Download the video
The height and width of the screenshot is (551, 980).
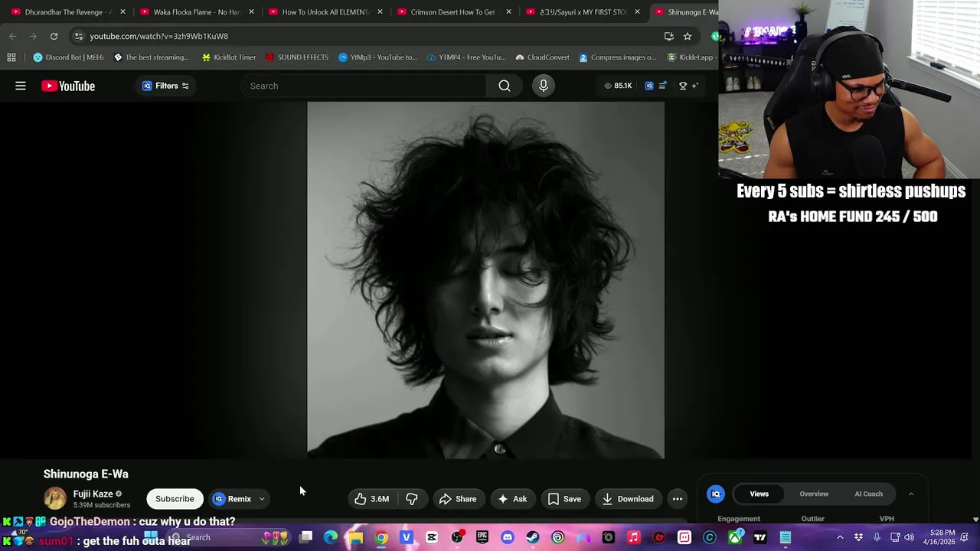(x=628, y=499)
